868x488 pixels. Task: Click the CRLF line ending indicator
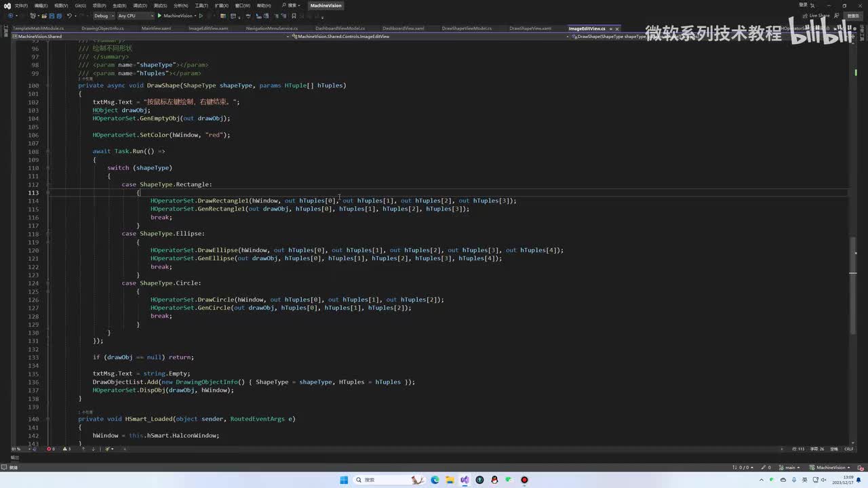coord(848,449)
